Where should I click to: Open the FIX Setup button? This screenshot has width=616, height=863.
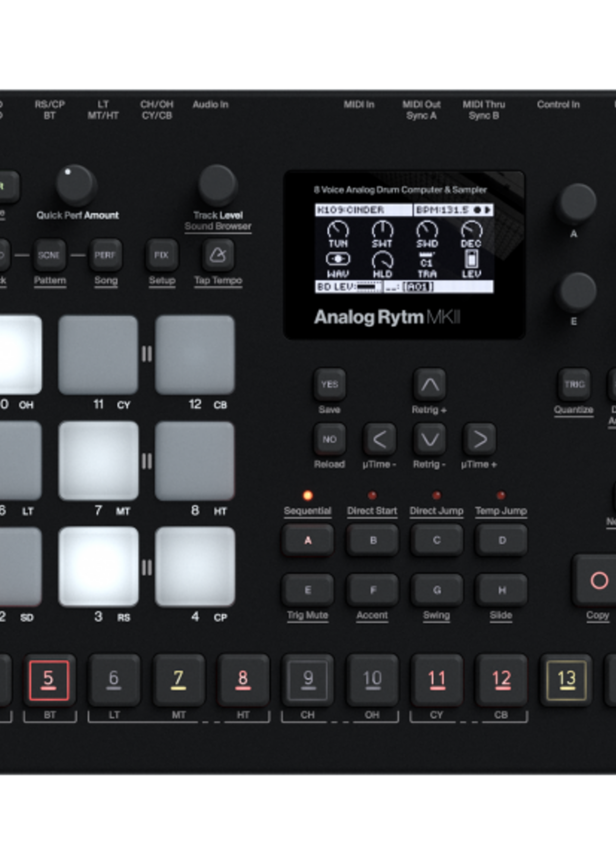point(161,255)
